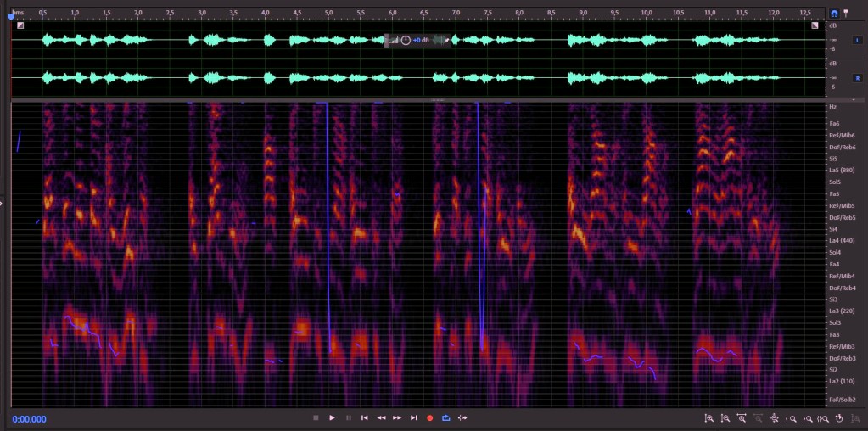This screenshot has height=431, width=868.
Task: Click the fade-in handle on waveform
Action: (20, 25)
